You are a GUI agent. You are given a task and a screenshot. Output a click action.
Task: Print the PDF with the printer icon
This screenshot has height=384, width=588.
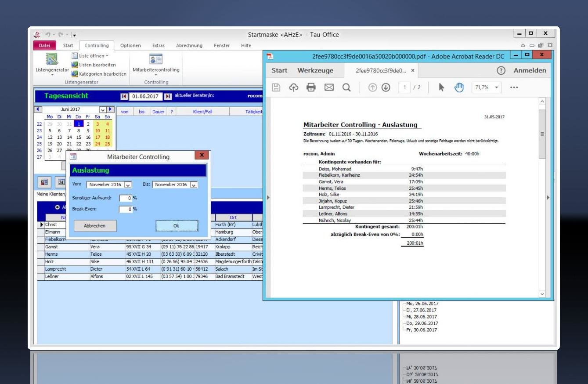(x=311, y=87)
